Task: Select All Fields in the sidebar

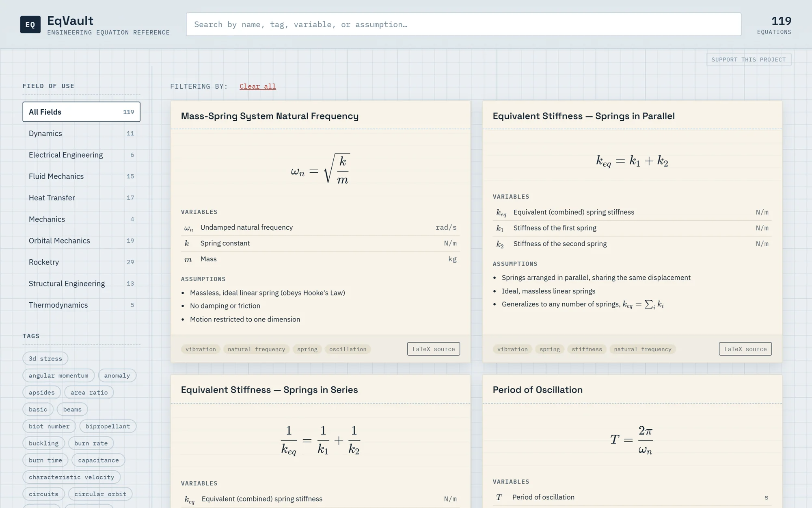Action: point(81,112)
